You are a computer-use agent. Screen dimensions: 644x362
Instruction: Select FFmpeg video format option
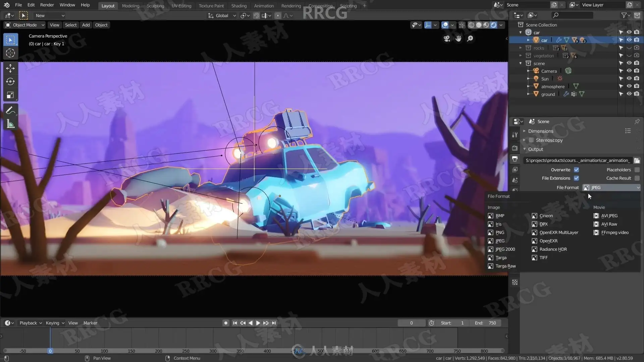(x=614, y=233)
